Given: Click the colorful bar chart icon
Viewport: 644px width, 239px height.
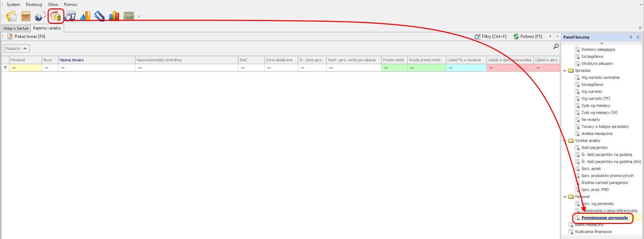Looking at the screenshot, I should tap(114, 16).
